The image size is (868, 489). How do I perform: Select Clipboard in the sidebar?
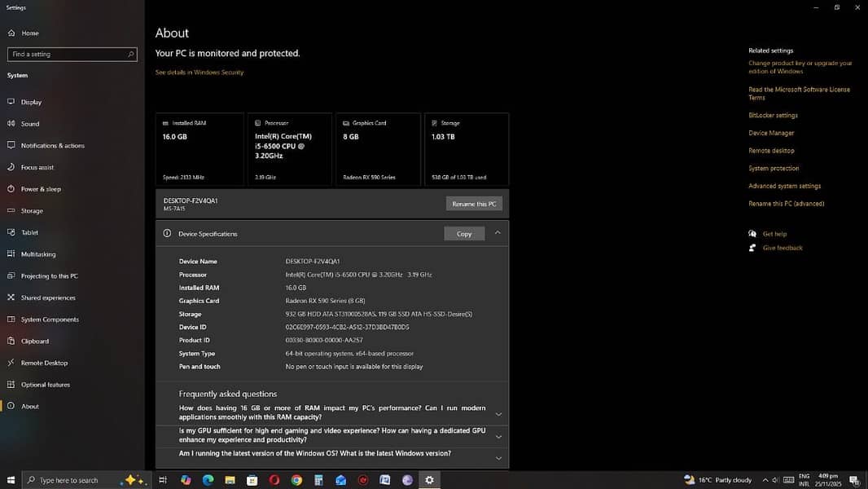[x=35, y=341]
